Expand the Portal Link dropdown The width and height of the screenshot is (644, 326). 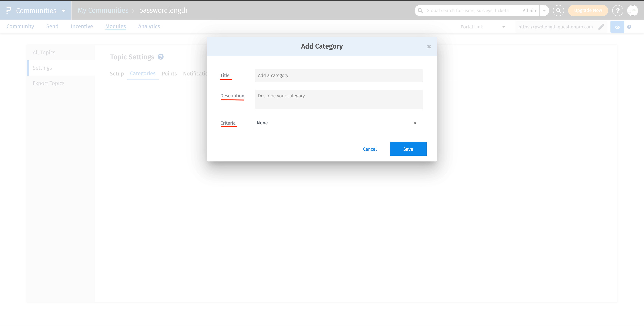504,26
